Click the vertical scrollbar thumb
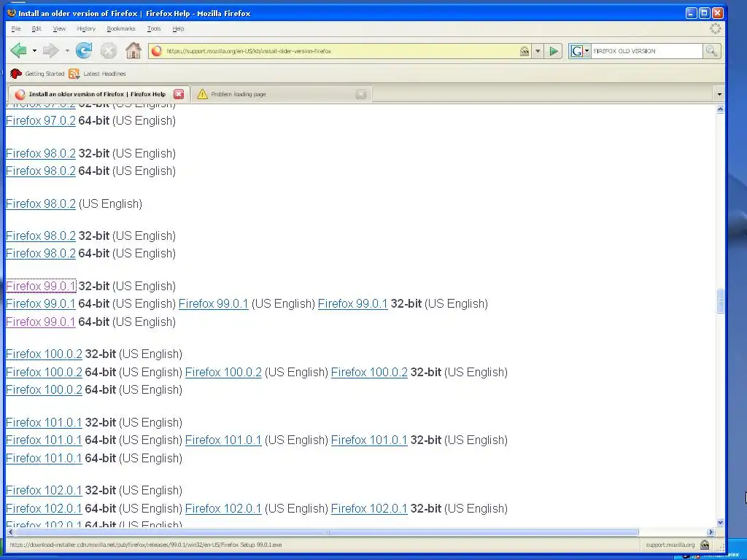 click(x=720, y=301)
